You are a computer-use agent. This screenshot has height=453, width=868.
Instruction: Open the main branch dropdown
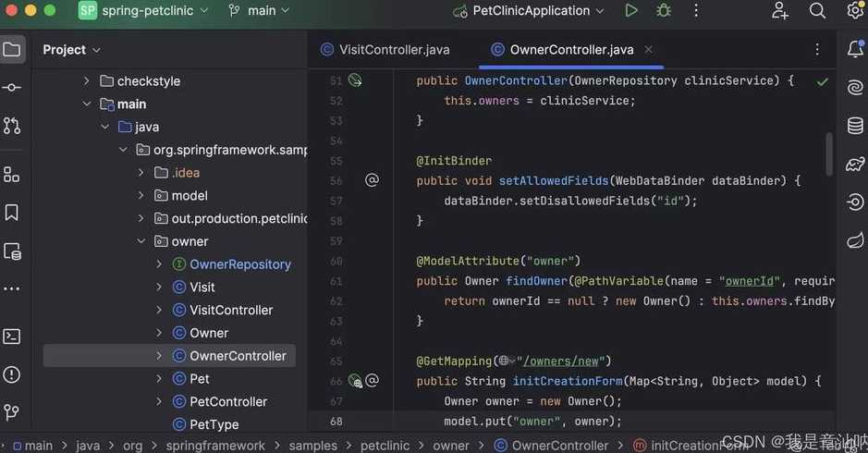point(259,10)
